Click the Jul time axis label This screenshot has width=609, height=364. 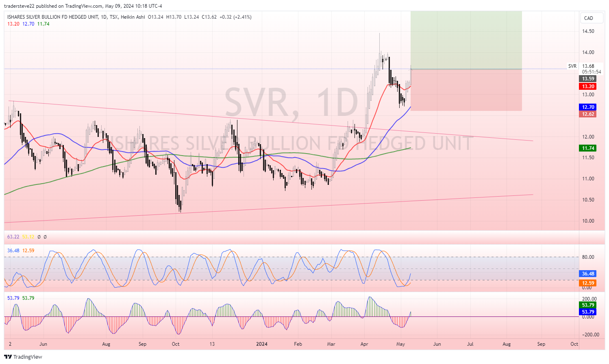[x=470, y=344]
